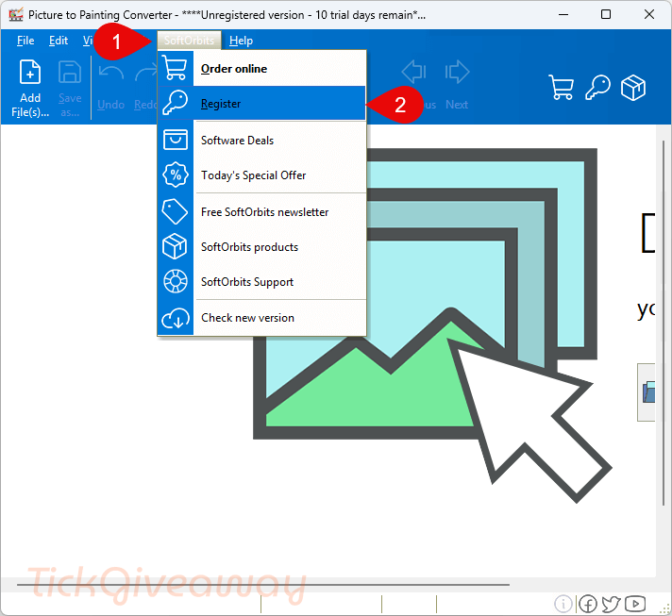672x616 pixels.
Task: Click the tag icon beside newsletter entry
Action: [x=175, y=211]
